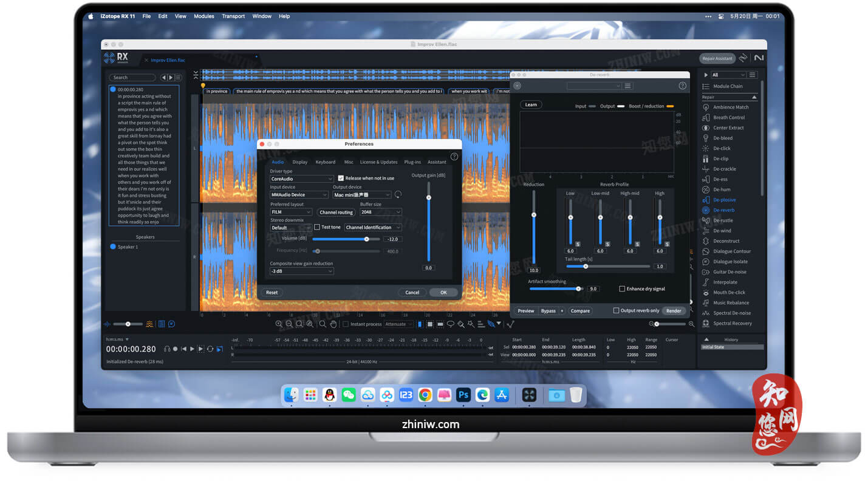Enable Output reverb only checkbox
Image resolution: width=868 pixels, height=484 pixels.
pyautogui.click(x=616, y=311)
